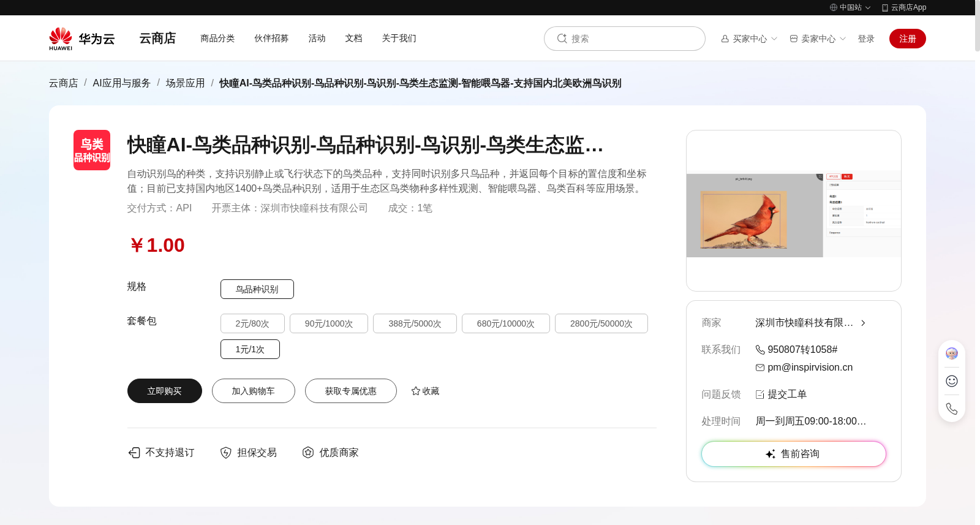
Task: Click the 场景应用 breadcrumb link
Action: 185,83
